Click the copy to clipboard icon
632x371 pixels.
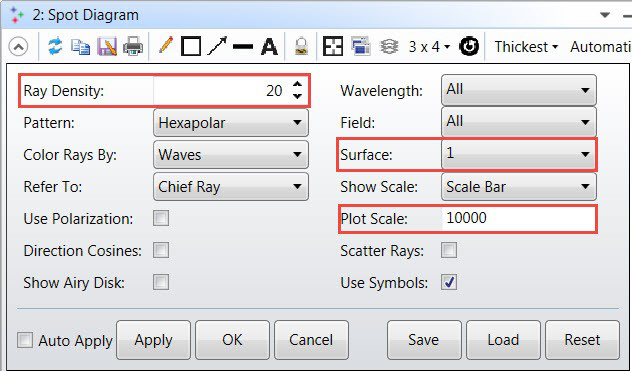(x=81, y=46)
